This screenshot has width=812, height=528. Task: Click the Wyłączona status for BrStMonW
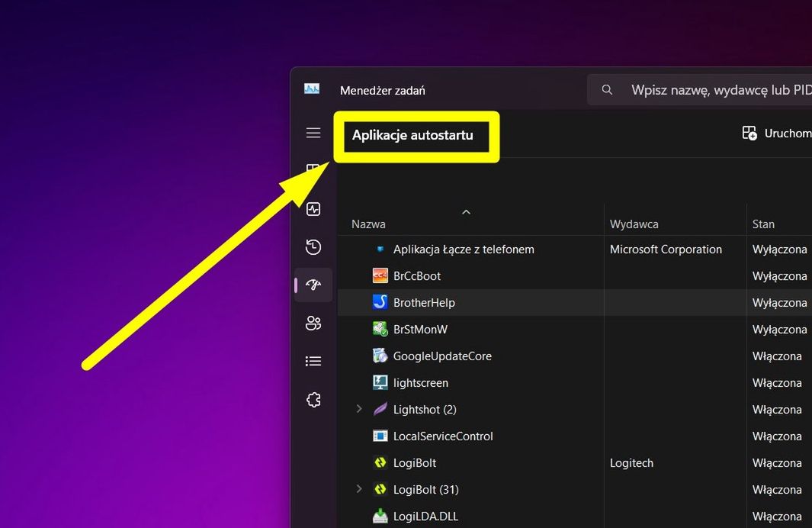coord(779,330)
